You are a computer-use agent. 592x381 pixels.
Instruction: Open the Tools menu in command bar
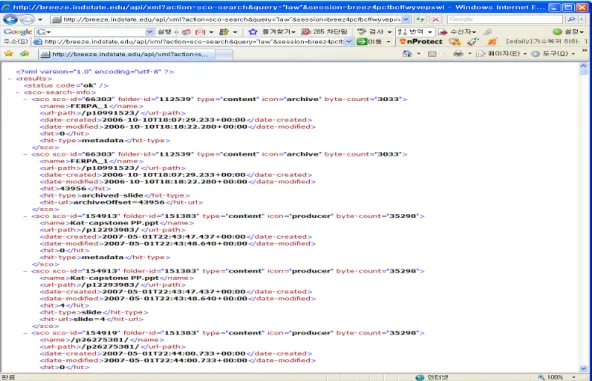click(x=553, y=54)
